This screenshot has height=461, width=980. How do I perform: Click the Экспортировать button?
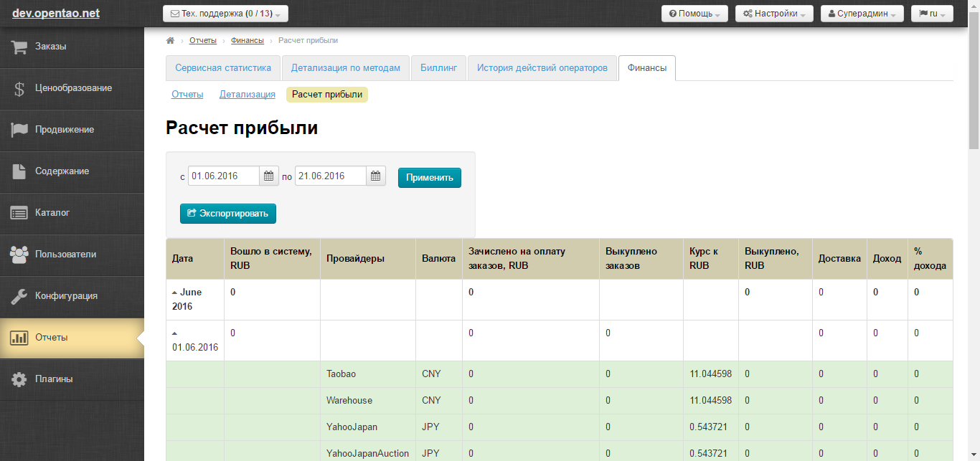click(228, 214)
